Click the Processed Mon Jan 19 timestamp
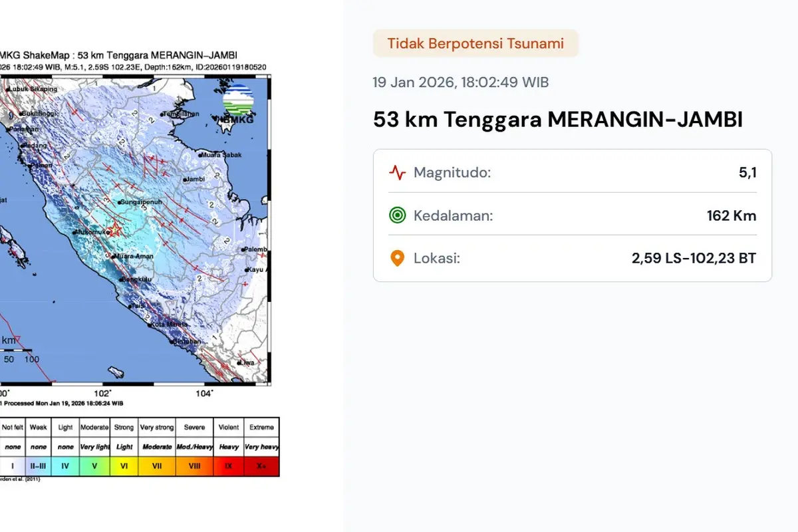This screenshot has width=798, height=532. tap(63, 403)
